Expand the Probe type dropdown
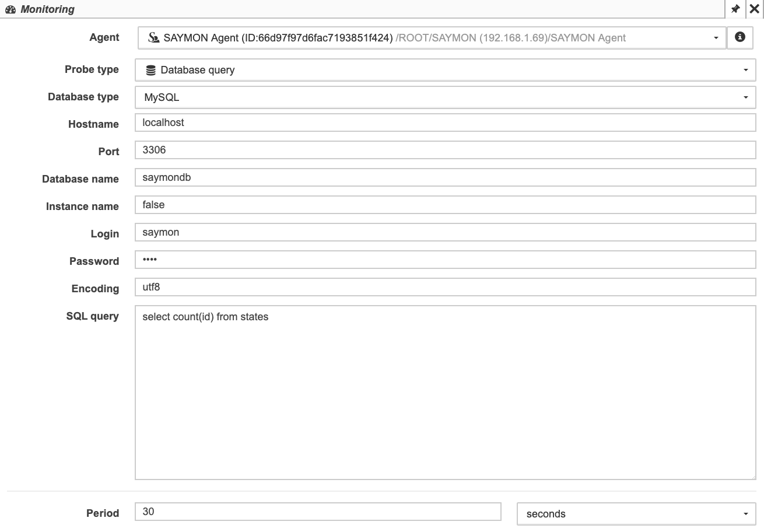The width and height of the screenshot is (764, 532). (446, 70)
